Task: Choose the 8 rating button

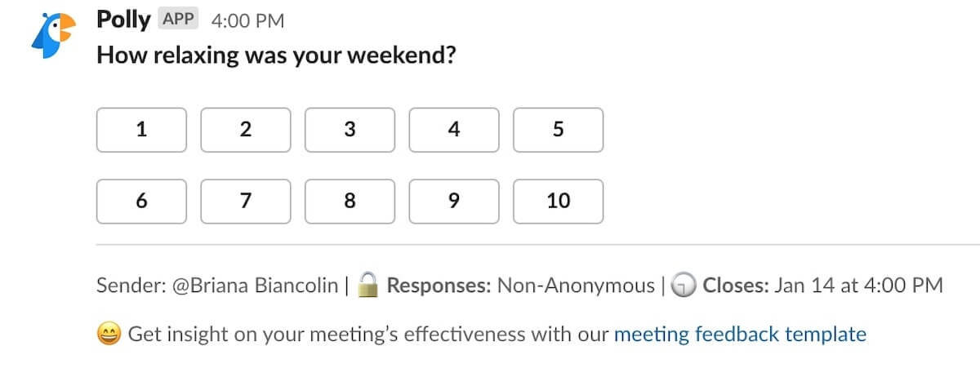Action: (x=350, y=201)
